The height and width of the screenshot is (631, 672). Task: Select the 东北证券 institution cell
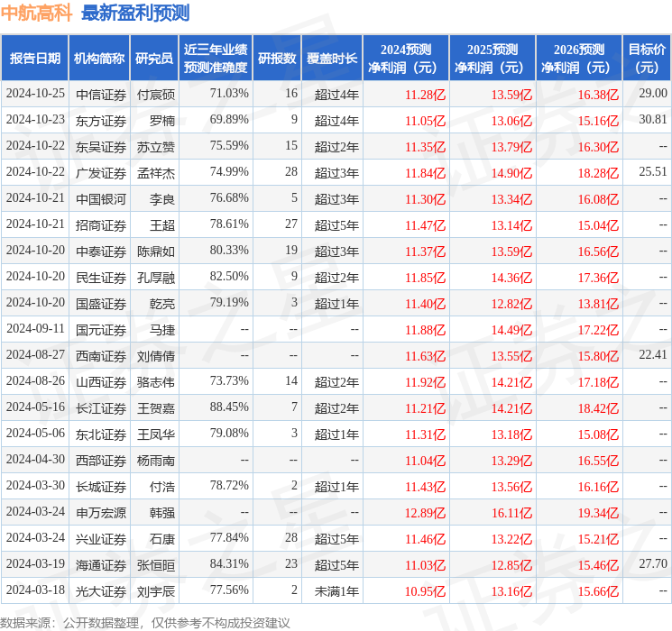[x=101, y=434]
